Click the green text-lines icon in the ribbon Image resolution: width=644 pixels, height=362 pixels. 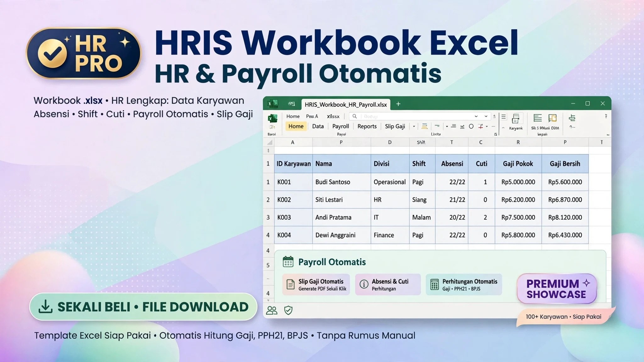tap(538, 118)
